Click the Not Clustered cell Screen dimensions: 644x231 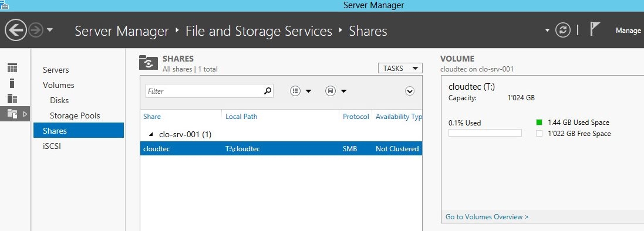point(397,149)
